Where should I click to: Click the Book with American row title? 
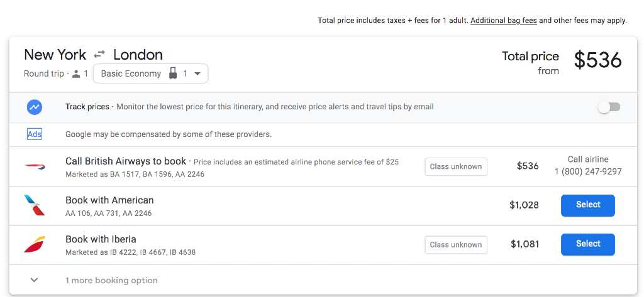point(109,200)
